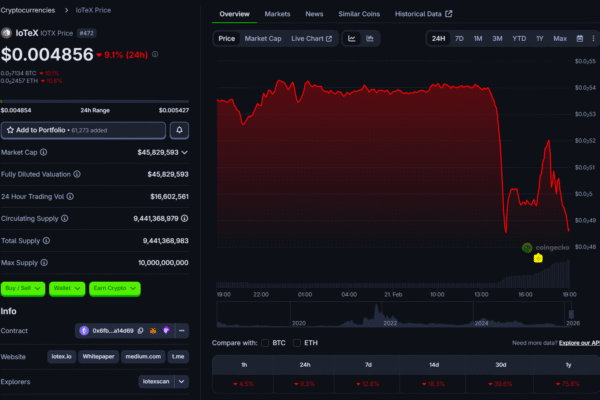Open the Similar Coins tab

coord(359,14)
